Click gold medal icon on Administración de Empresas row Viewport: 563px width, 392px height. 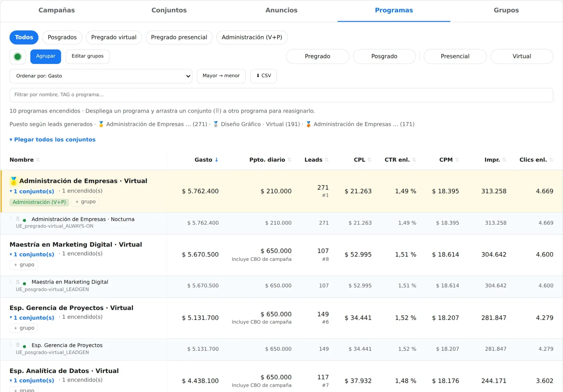pyautogui.click(x=13, y=181)
